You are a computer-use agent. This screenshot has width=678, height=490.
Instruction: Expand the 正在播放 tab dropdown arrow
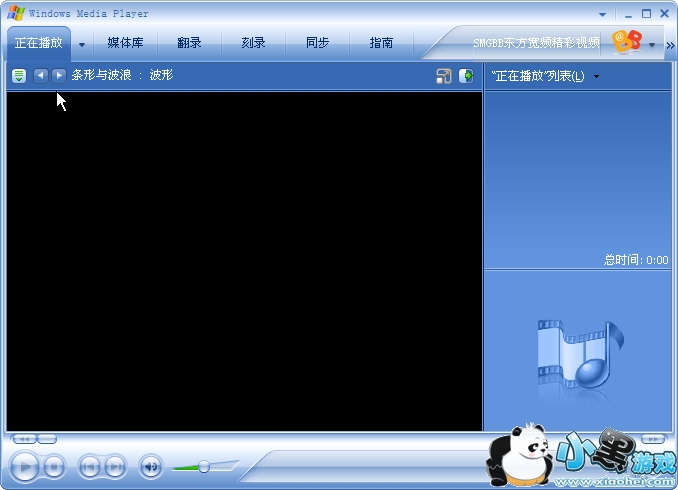pyautogui.click(x=82, y=44)
